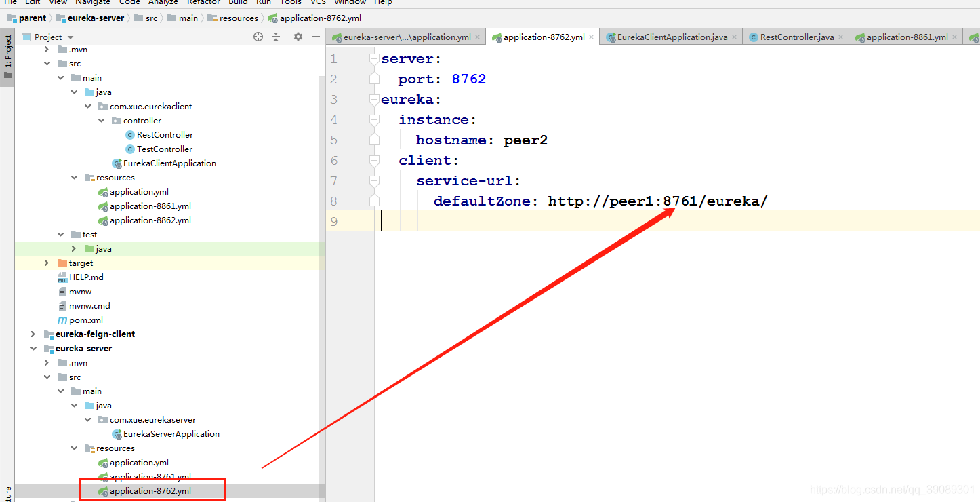This screenshot has width=980, height=502.
Task: Fold the server block at line 1
Action: point(374,59)
